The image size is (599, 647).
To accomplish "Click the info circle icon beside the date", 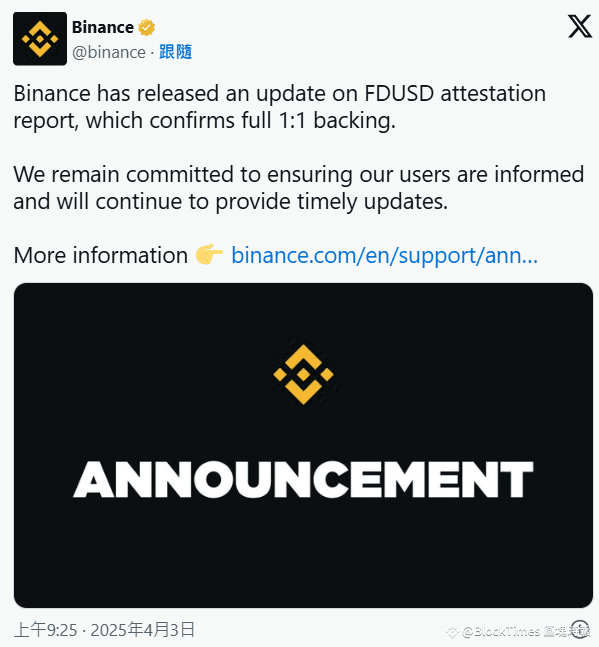I will pos(581,630).
